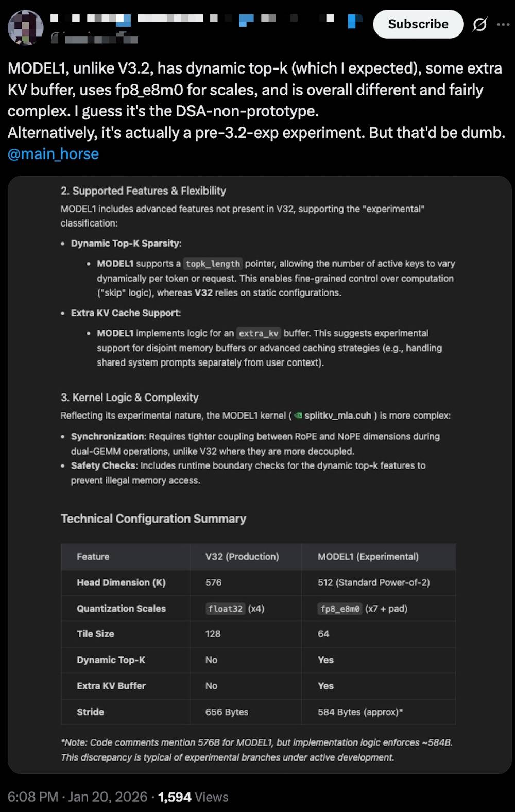
Task: Open the embedded configuration screenshot
Action: (257, 474)
